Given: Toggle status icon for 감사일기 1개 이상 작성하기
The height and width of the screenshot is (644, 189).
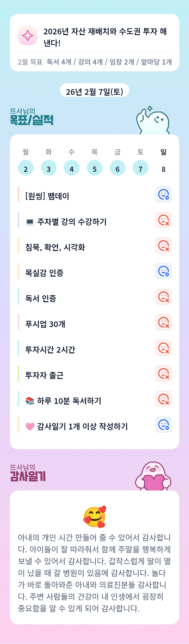Looking at the screenshot, I should tap(163, 424).
